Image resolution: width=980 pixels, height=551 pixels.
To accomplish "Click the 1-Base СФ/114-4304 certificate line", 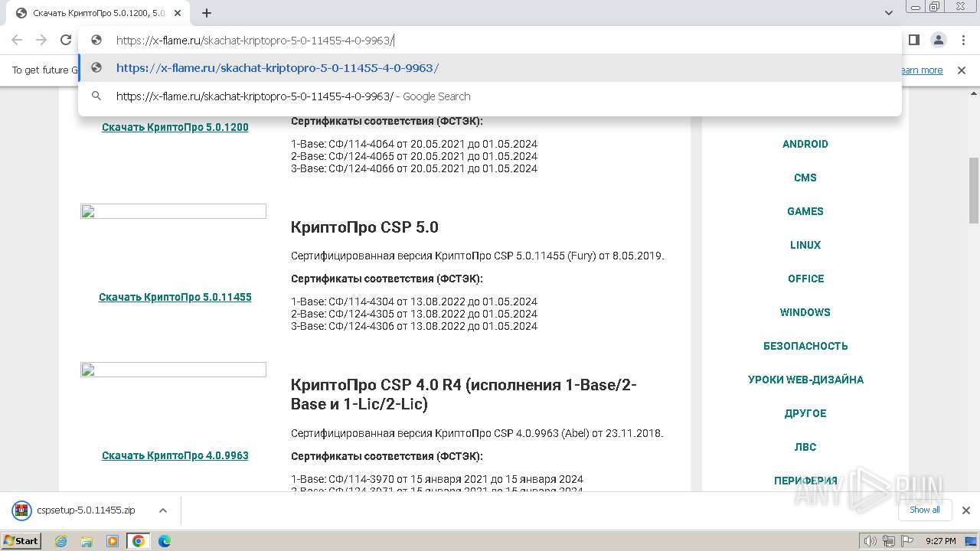I will [x=414, y=302].
